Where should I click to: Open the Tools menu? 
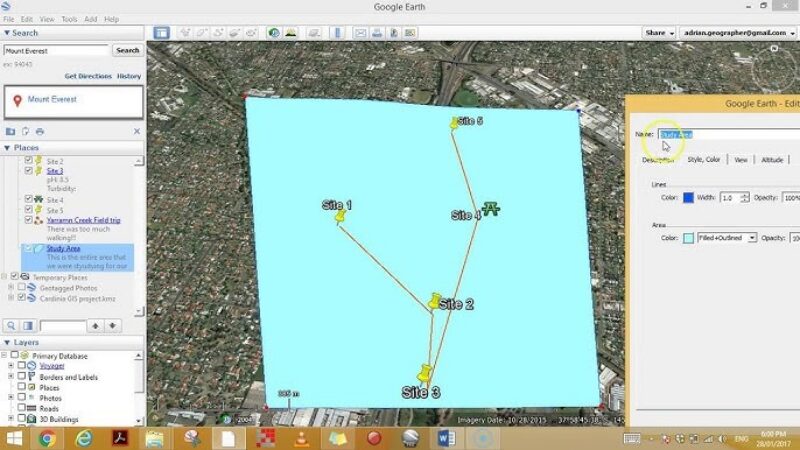[x=69, y=19]
